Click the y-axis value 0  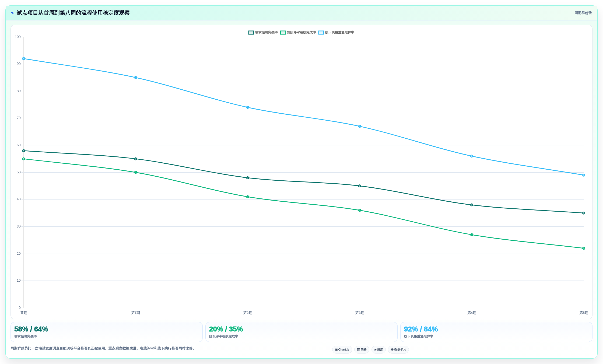(20, 308)
